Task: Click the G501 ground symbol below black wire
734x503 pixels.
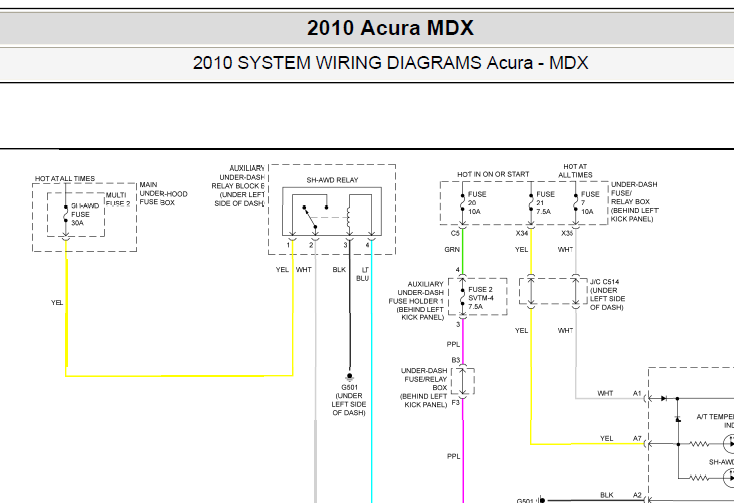Action: (x=349, y=377)
